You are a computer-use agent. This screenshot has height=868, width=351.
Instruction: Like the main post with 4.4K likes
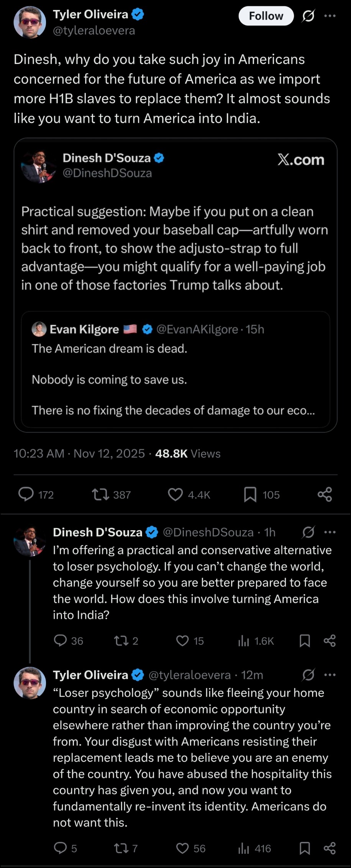pyautogui.click(x=175, y=494)
